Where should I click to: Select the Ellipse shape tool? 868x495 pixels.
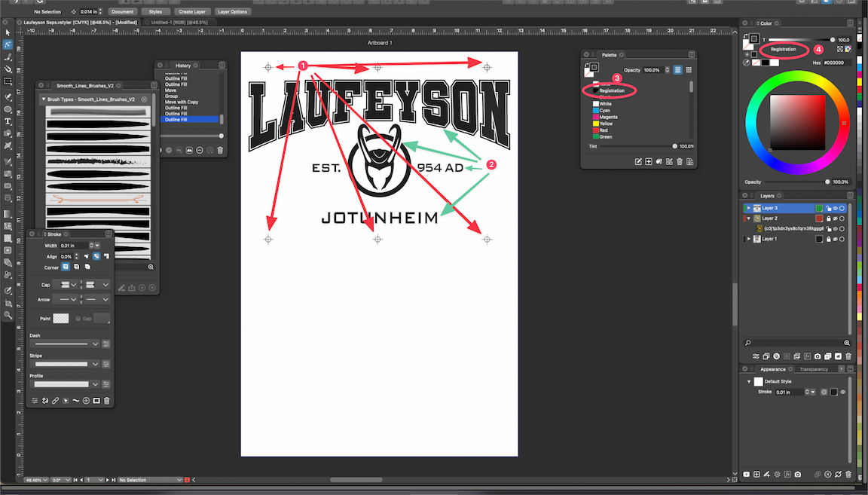[x=8, y=108]
